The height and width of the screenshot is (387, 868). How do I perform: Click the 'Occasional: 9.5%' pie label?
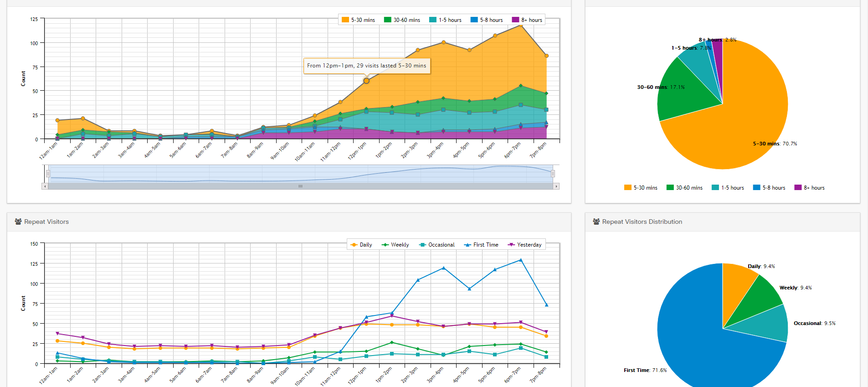point(815,323)
